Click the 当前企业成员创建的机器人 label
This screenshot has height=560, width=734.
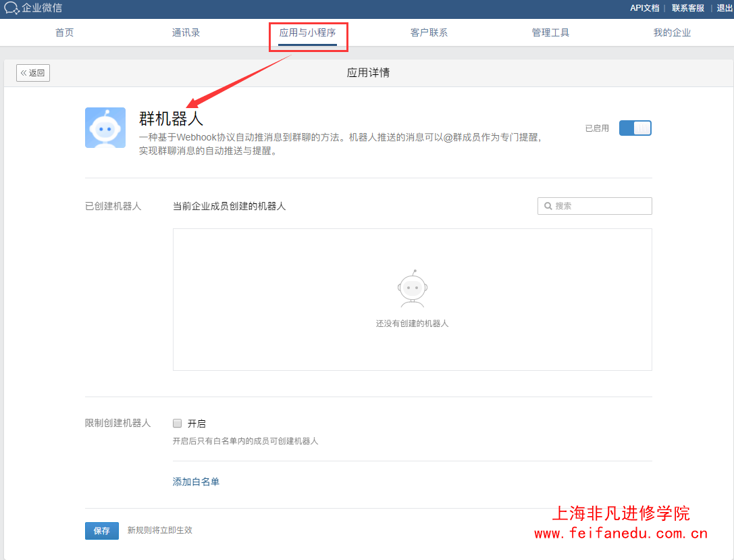(x=230, y=206)
